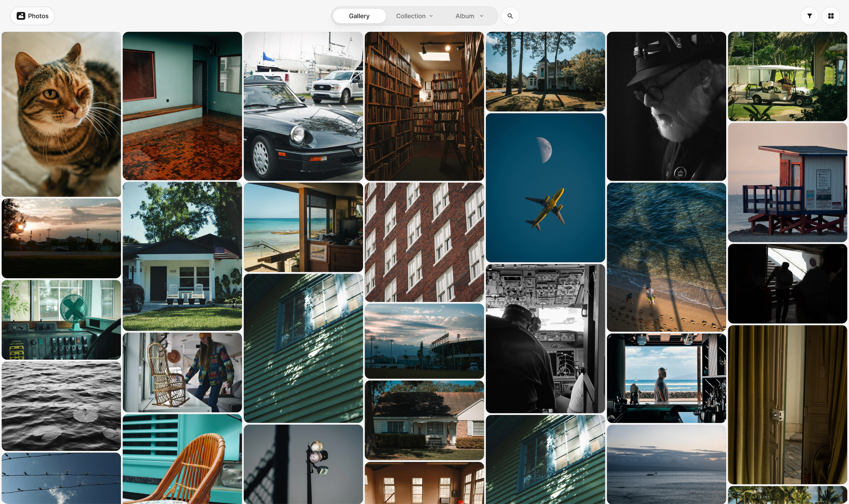Open the aerial beach with palm shadows photo
Image resolution: width=849 pixels, height=504 pixels.
(x=666, y=257)
